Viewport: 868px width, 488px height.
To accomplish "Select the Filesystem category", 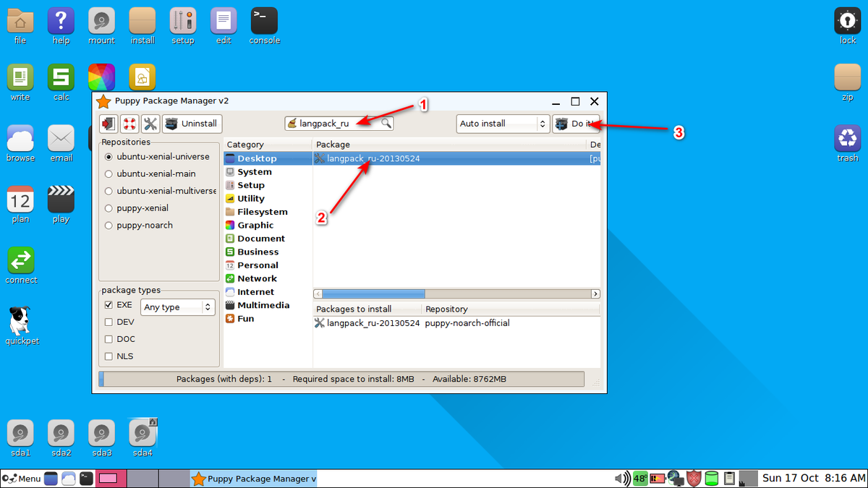I will coord(268,212).
